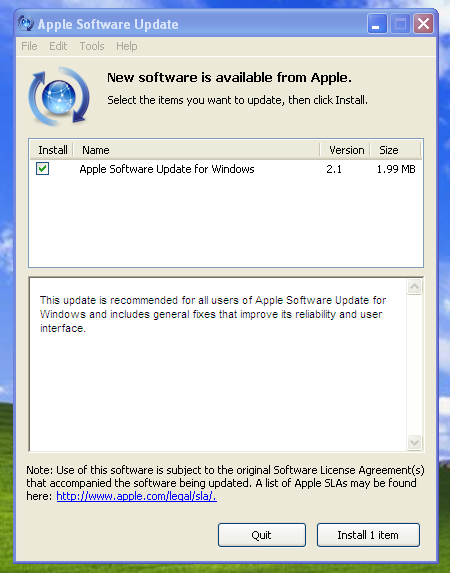Click the version value 2.1
This screenshot has width=450, height=573.
tap(334, 169)
